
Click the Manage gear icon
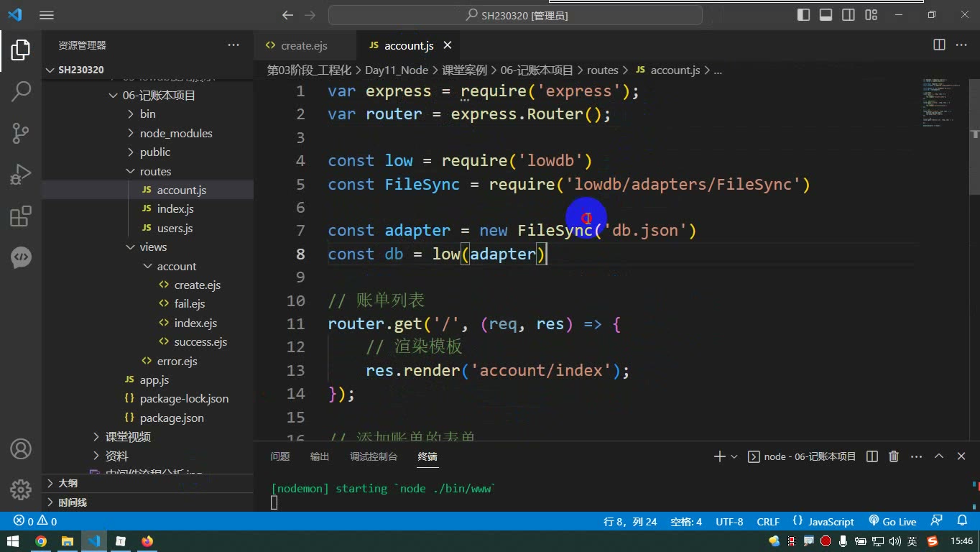coord(21,490)
